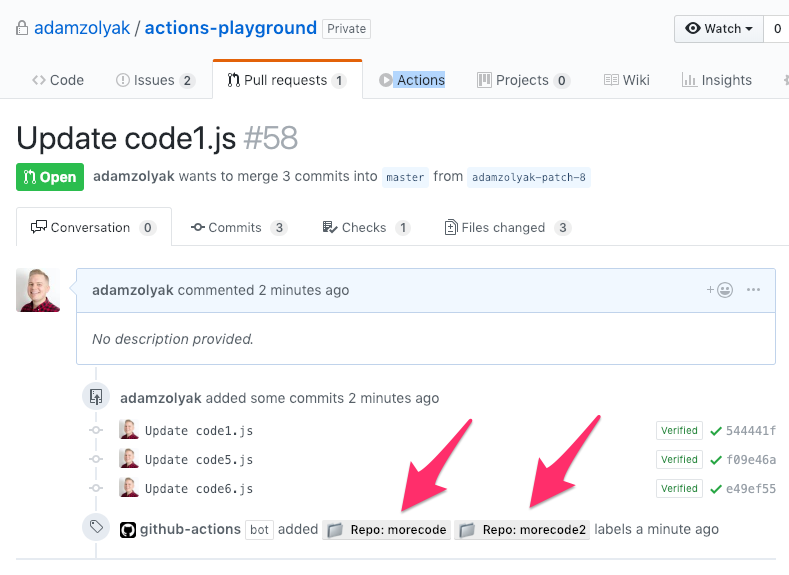Click avatar next to Update code6.js
Image resolution: width=789 pixels, height=575 pixels.
click(129, 487)
